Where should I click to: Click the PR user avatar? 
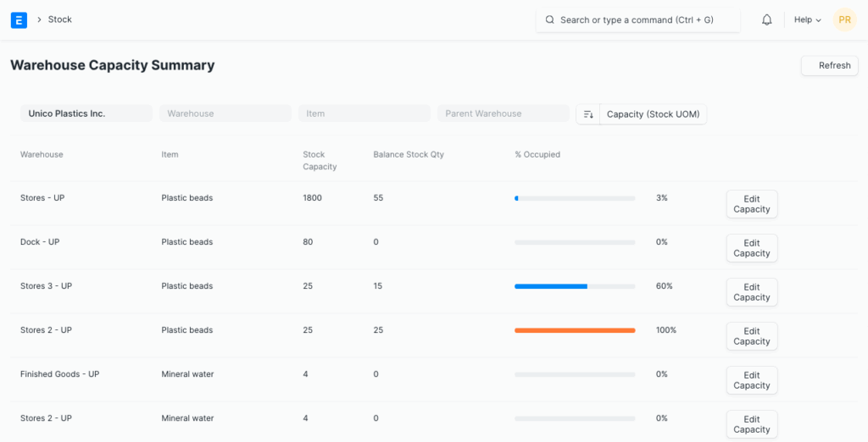844,19
